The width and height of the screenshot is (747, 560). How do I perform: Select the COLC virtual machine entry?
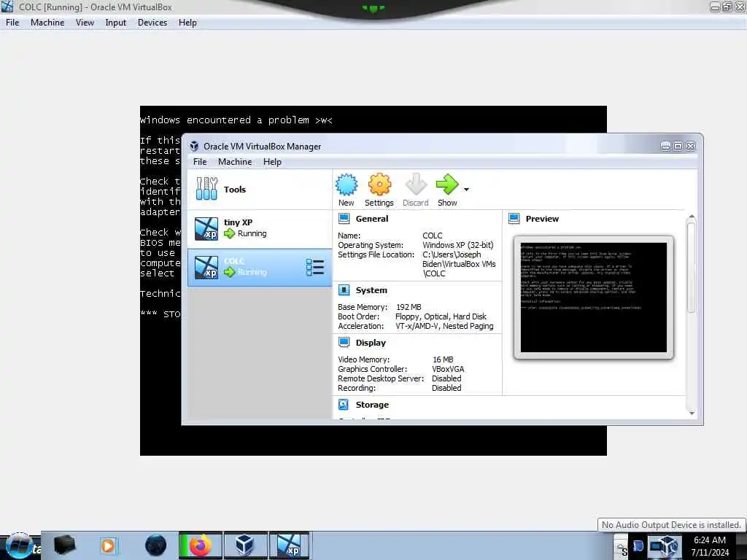[260, 267]
